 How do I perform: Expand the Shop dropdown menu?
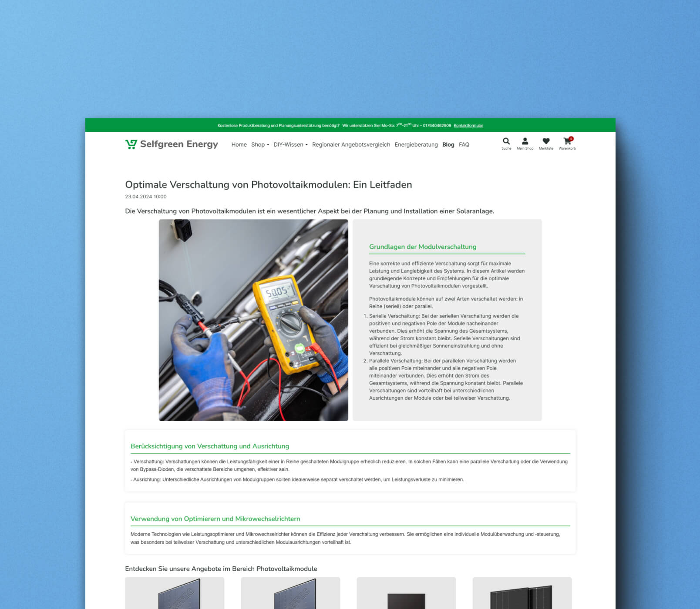[260, 145]
